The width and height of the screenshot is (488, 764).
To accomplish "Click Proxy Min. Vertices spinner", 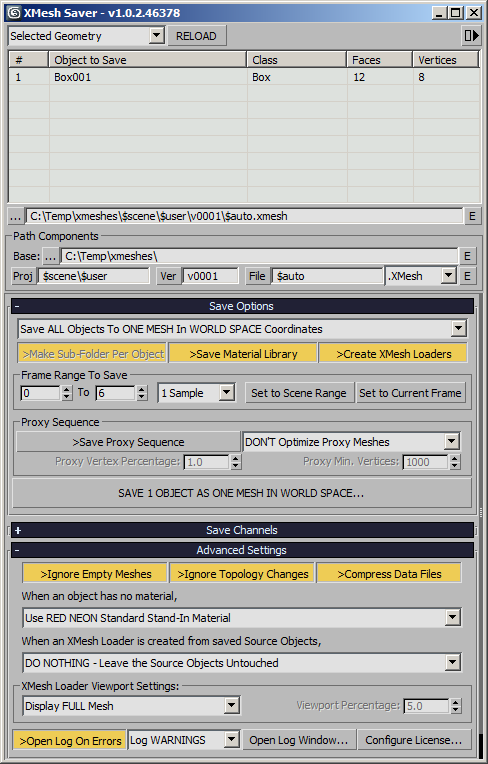I will [x=455, y=462].
